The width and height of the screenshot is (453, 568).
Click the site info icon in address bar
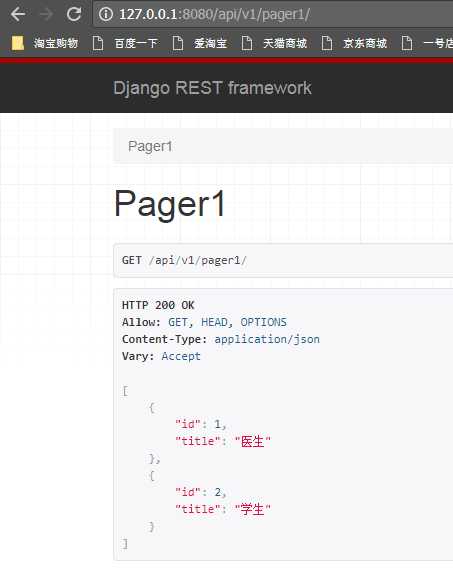106,14
